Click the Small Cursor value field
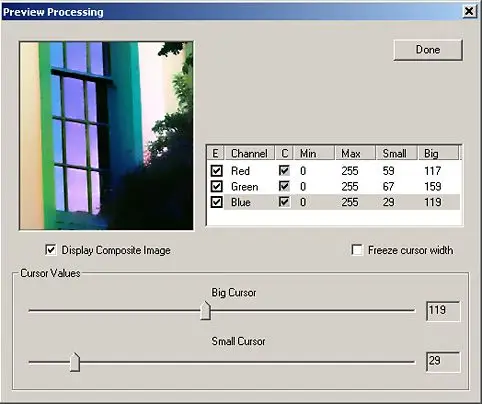 pos(443,362)
